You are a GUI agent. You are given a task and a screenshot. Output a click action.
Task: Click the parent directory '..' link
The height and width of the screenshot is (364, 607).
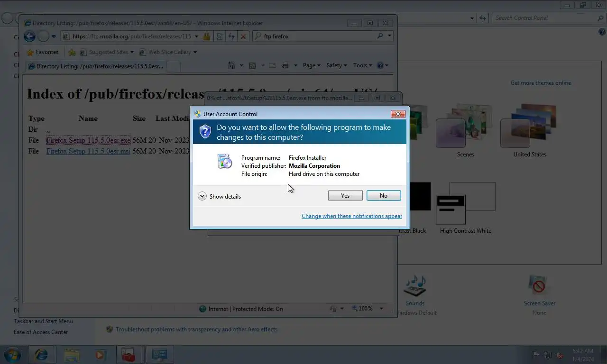coord(48,129)
